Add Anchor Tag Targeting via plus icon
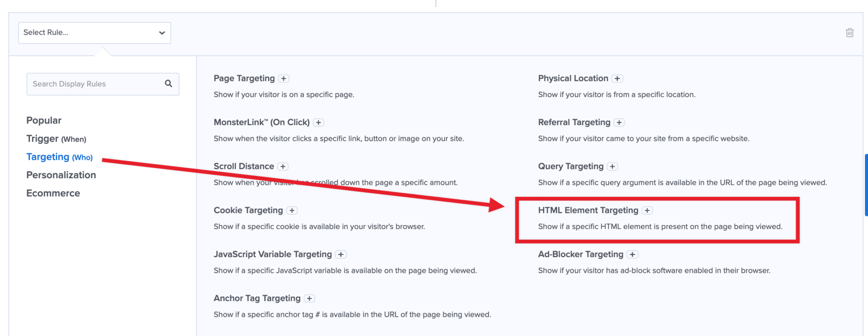This screenshot has width=868, height=336. [308, 298]
